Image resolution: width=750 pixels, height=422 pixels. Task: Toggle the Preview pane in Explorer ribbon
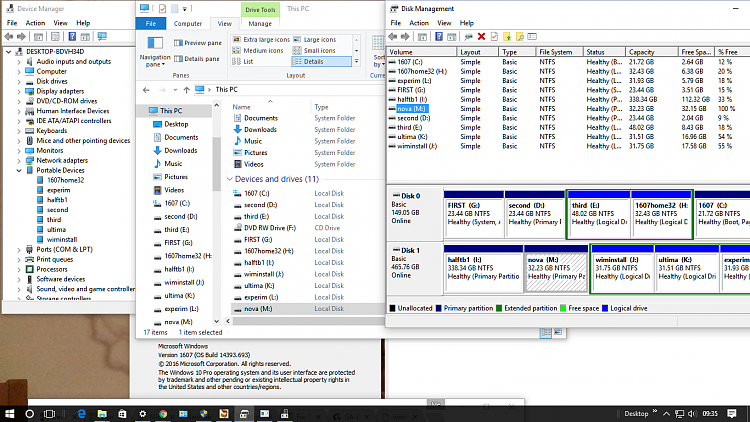click(x=198, y=43)
